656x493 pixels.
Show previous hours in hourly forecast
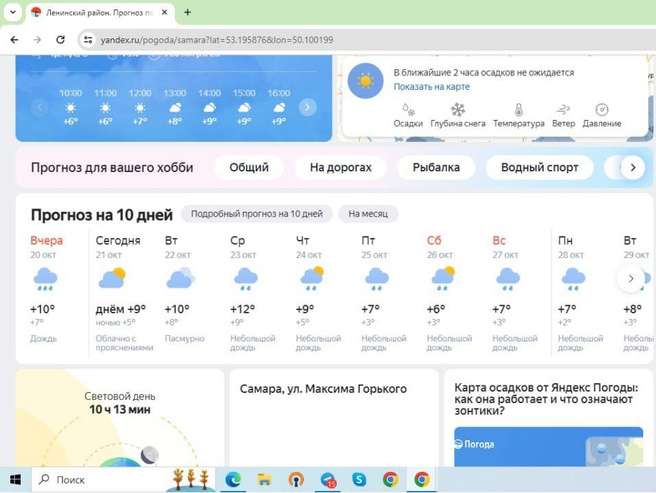[40, 108]
